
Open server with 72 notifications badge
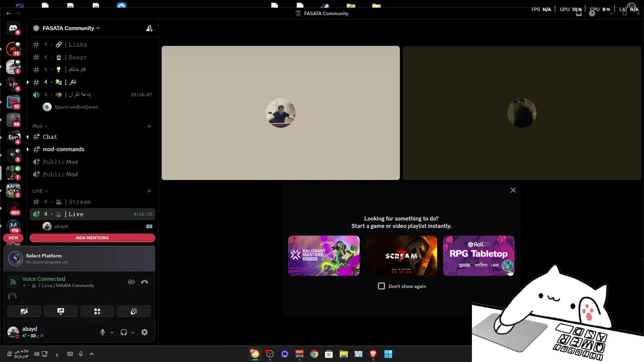pos(13,49)
